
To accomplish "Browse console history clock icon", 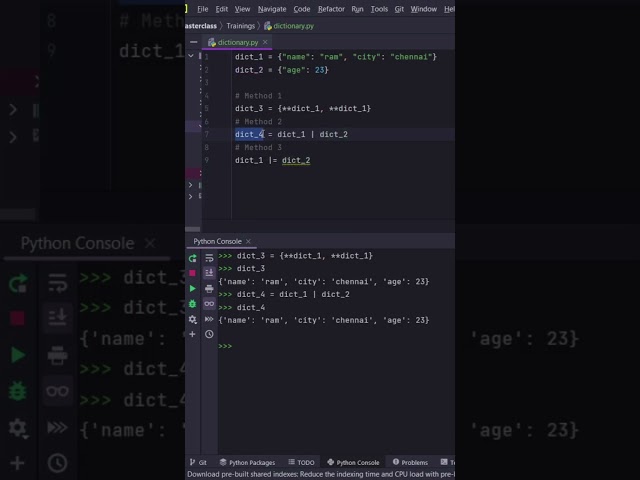I will coord(209,334).
